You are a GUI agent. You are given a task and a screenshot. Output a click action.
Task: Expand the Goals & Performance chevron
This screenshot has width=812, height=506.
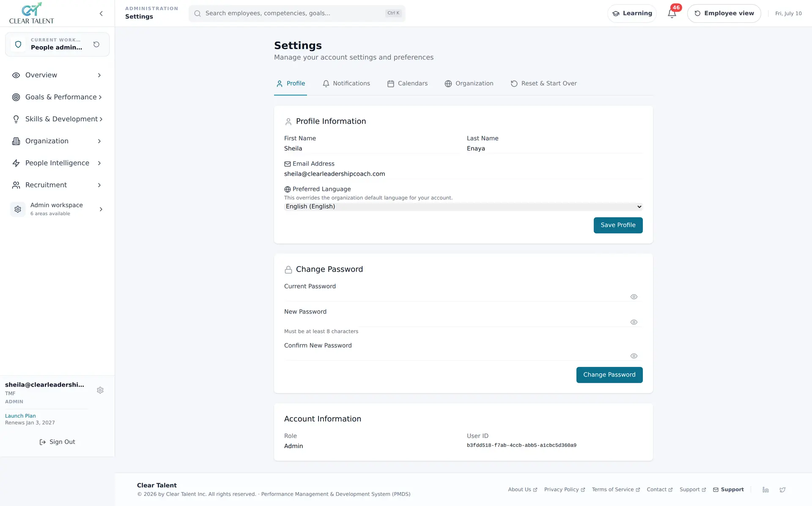coord(100,97)
